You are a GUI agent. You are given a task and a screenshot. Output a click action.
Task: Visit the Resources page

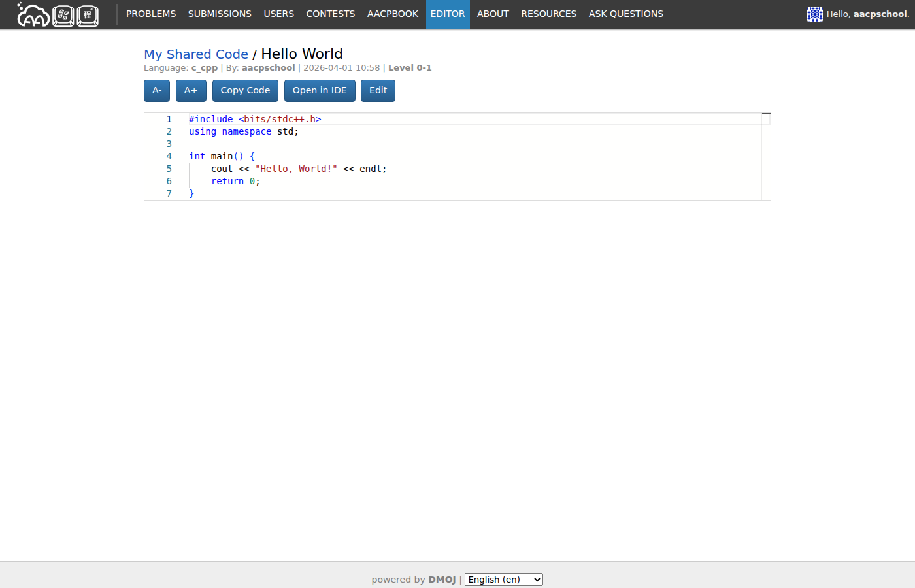point(548,14)
